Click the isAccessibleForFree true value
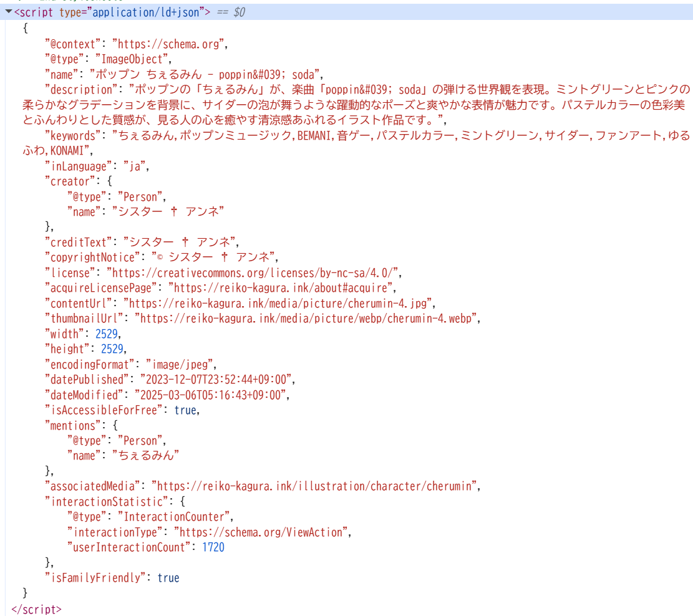Image resolution: width=693 pixels, height=616 pixels. 185,410
